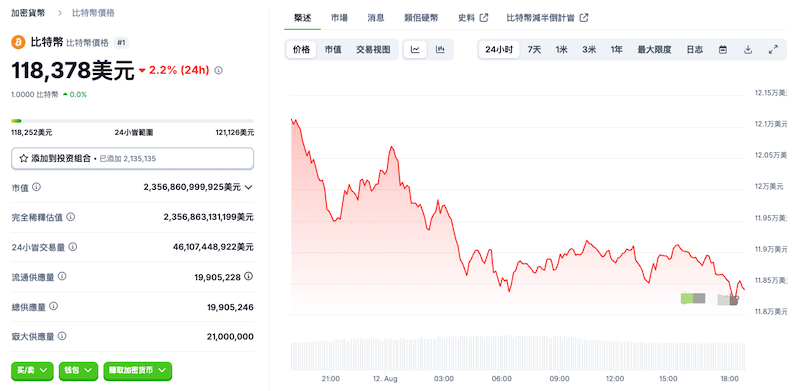The height and width of the screenshot is (391, 800).
Task: Click the download chart data icon
Action: click(x=748, y=50)
